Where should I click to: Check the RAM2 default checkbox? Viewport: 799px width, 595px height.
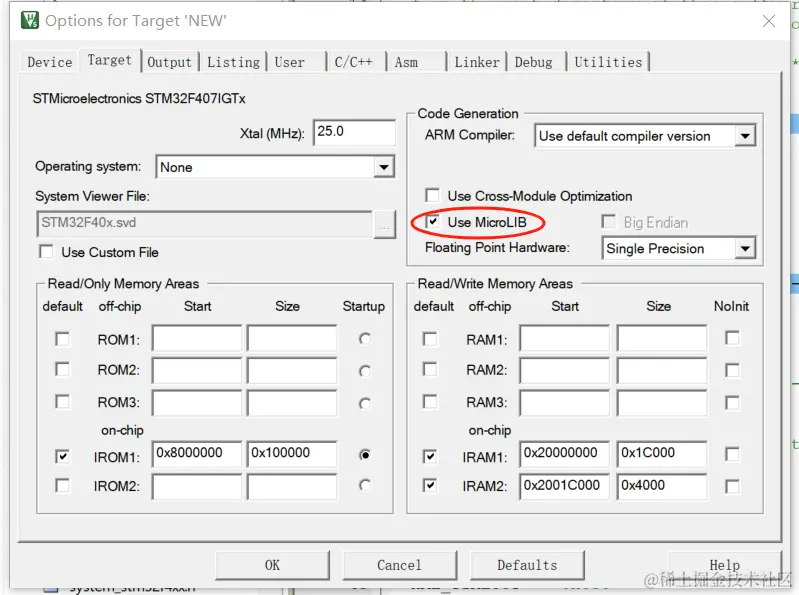[430, 369]
